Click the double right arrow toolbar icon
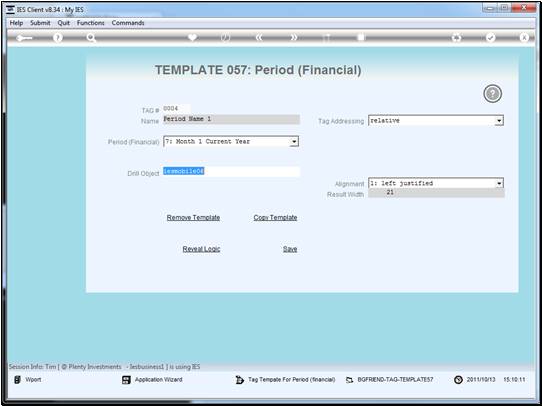542x406 pixels. 293,37
